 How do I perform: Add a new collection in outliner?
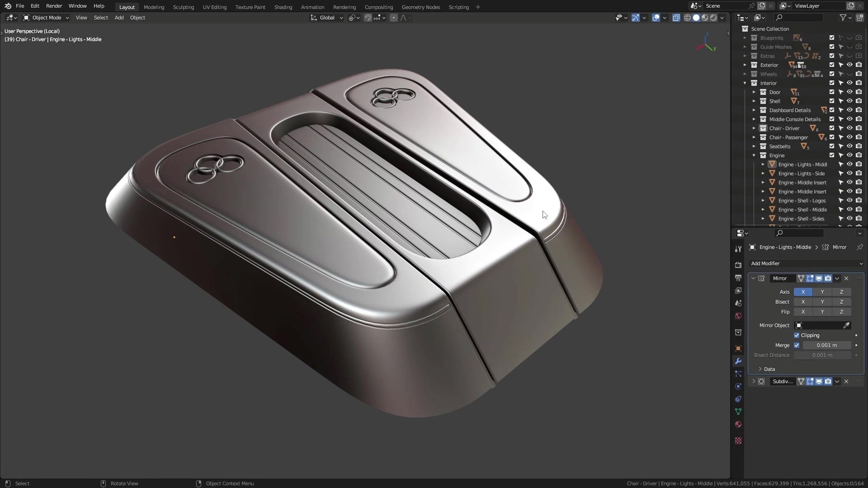859,18
